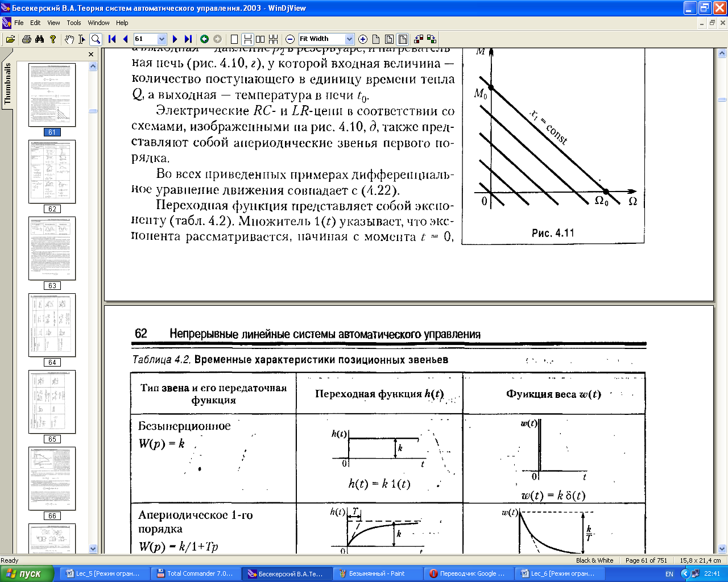The image size is (728, 582).
Task: Open the Tools menu
Action: [x=74, y=23]
